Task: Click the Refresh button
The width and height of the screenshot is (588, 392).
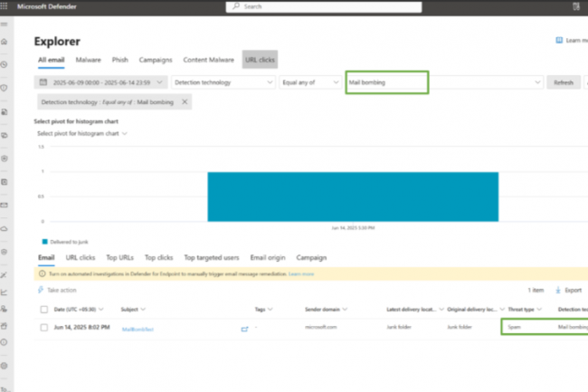Action: click(564, 82)
